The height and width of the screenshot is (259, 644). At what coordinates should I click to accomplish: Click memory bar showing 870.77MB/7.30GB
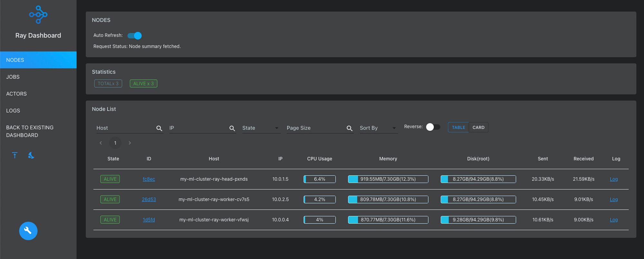tap(388, 220)
